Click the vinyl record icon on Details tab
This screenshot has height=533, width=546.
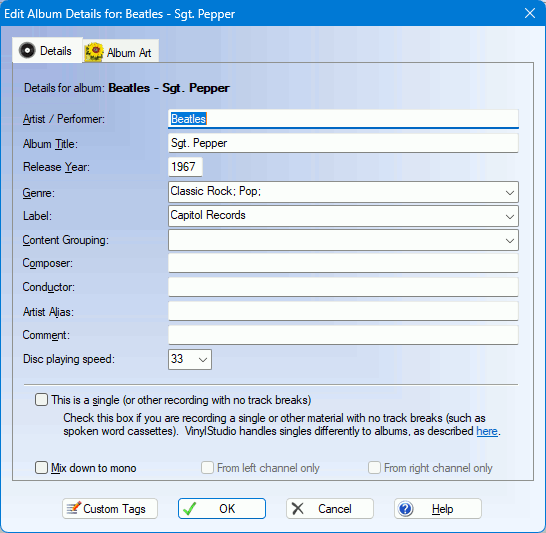pyautogui.click(x=27, y=50)
